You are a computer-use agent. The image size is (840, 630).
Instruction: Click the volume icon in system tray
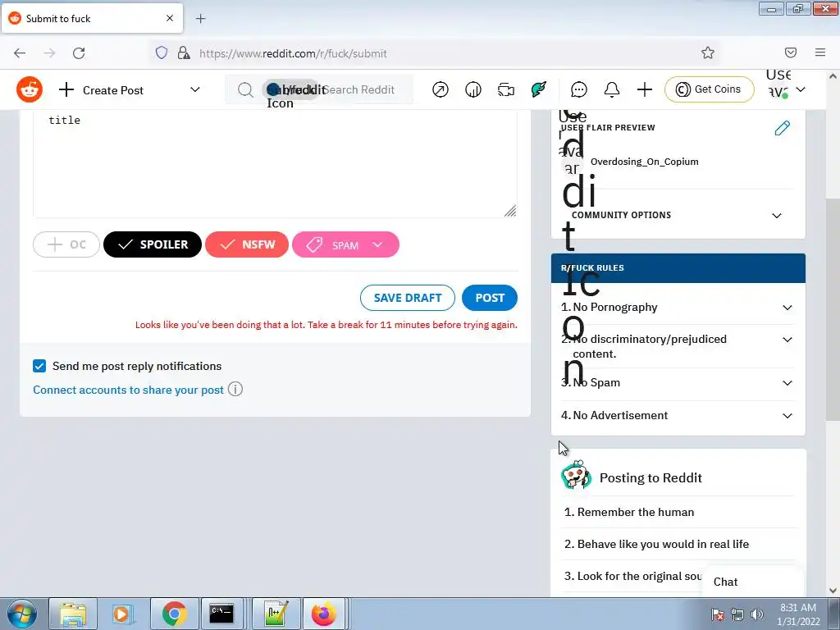coord(757,614)
